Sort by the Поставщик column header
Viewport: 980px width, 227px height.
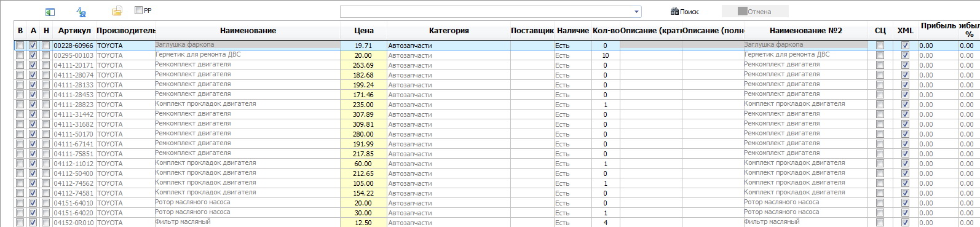pyautogui.click(x=532, y=31)
